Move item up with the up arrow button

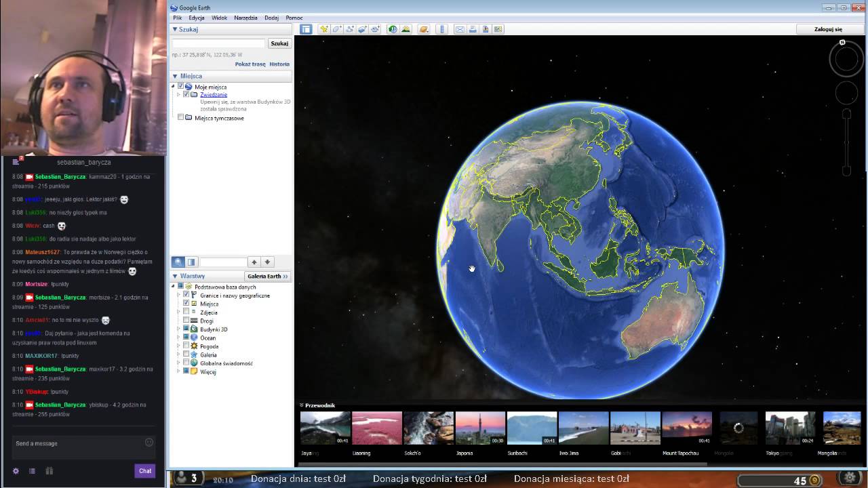click(254, 262)
